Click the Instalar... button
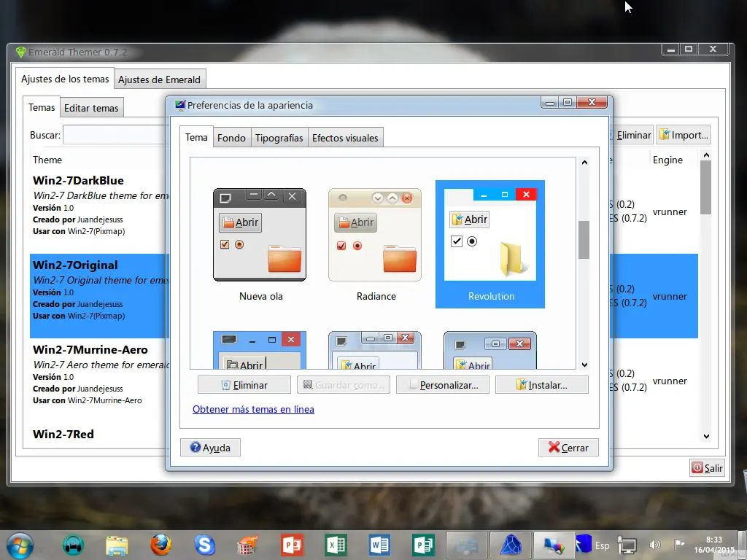Image resolution: width=747 pixels, height=560 pixels. (x=542, y=385)
